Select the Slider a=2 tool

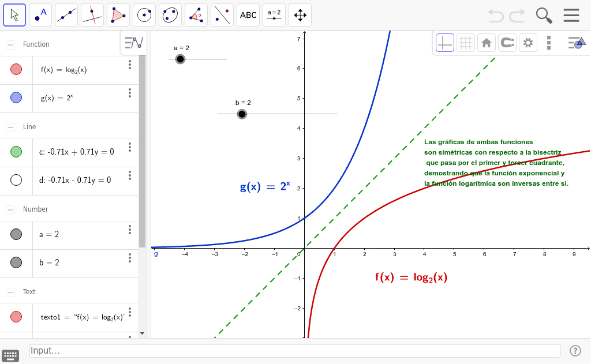(x=274, y=15)
